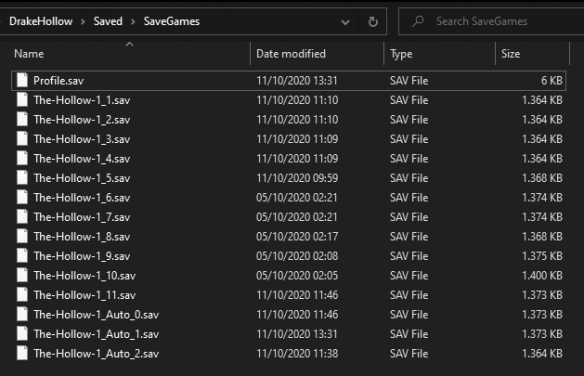
Task: Select the The-Hollow-1_1.sav file icon
Action: pos(22,100)
